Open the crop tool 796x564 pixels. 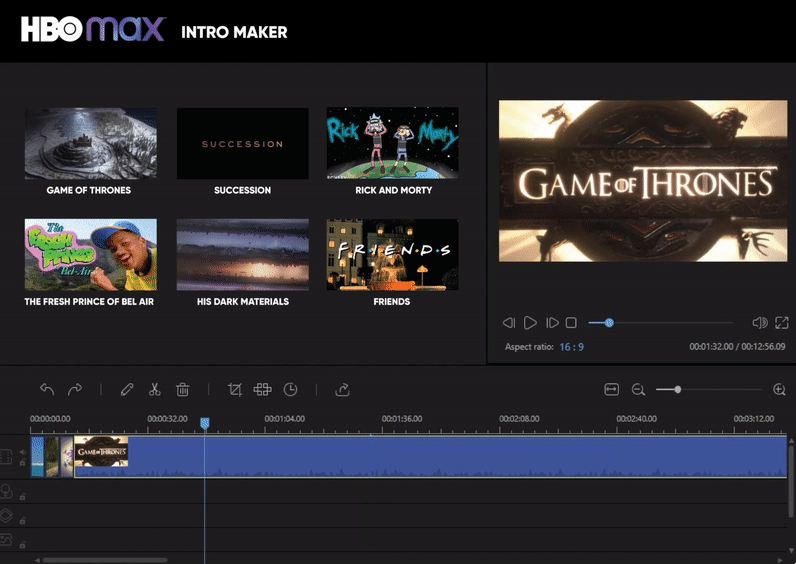235,389
